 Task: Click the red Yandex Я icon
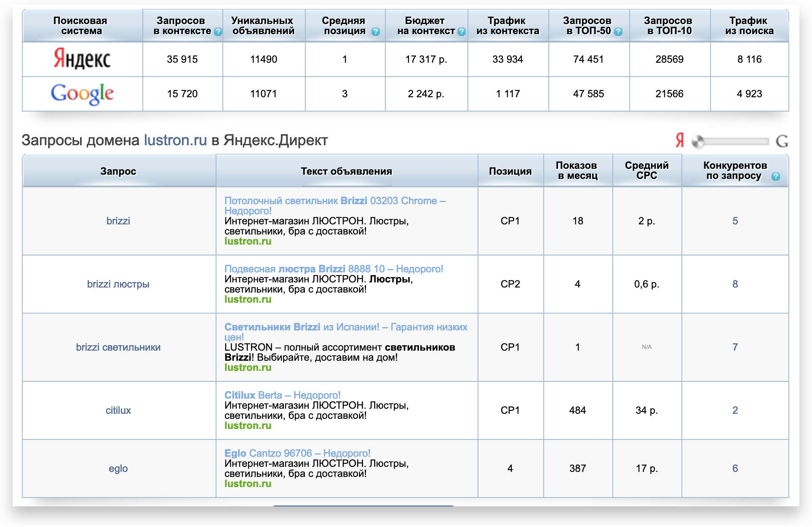click(679, 141)
